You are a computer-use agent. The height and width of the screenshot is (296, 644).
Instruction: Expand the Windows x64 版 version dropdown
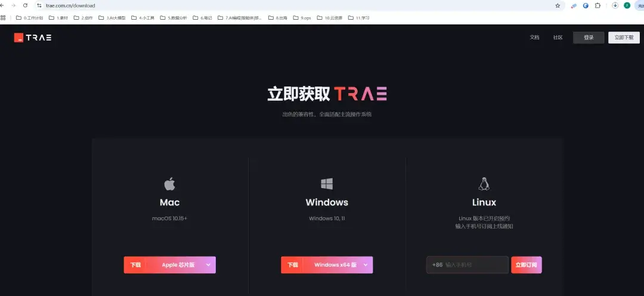[366, 265]
